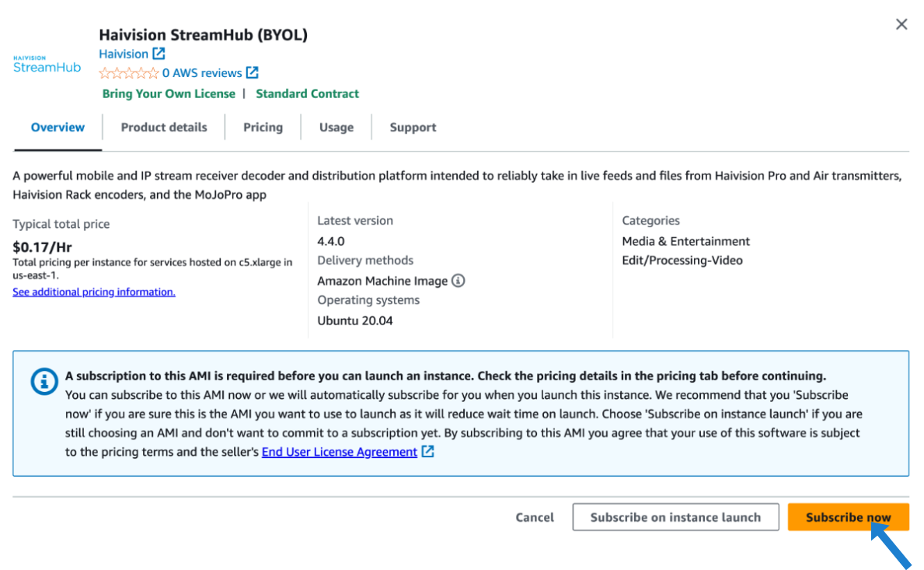Click info icon next to Amazon Machine Image
This screenshot has height=570, width=924.
(459, 281)
